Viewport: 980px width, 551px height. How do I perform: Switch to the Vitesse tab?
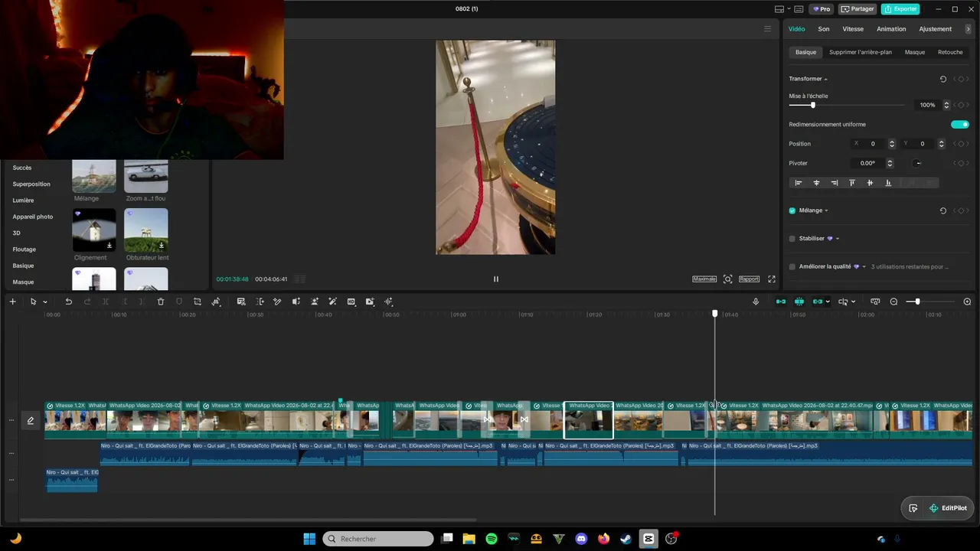(853, 29)
